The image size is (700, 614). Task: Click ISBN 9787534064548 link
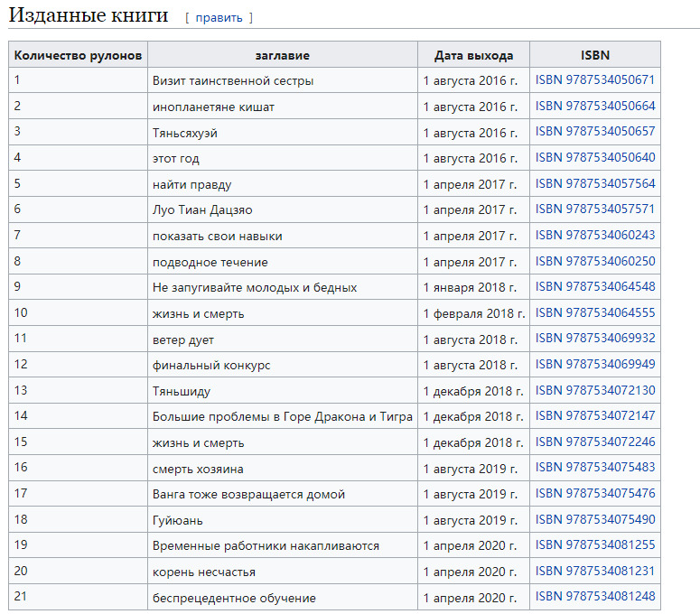click(594, 287)
